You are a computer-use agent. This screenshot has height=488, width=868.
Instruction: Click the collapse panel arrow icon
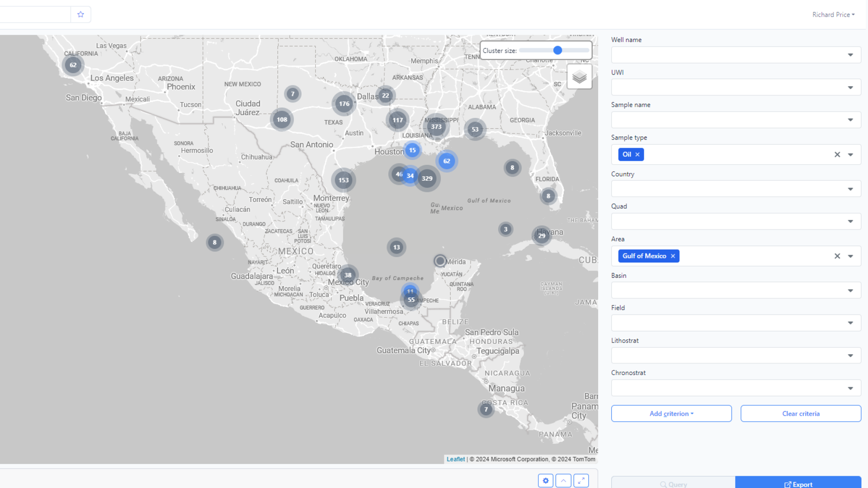[x=564, y=481]
